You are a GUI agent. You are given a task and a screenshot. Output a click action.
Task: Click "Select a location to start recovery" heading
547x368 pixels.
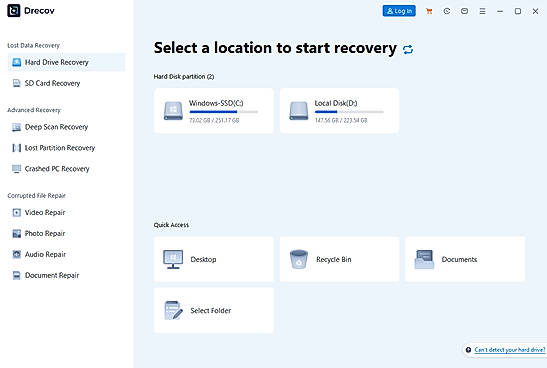[275, 48]
